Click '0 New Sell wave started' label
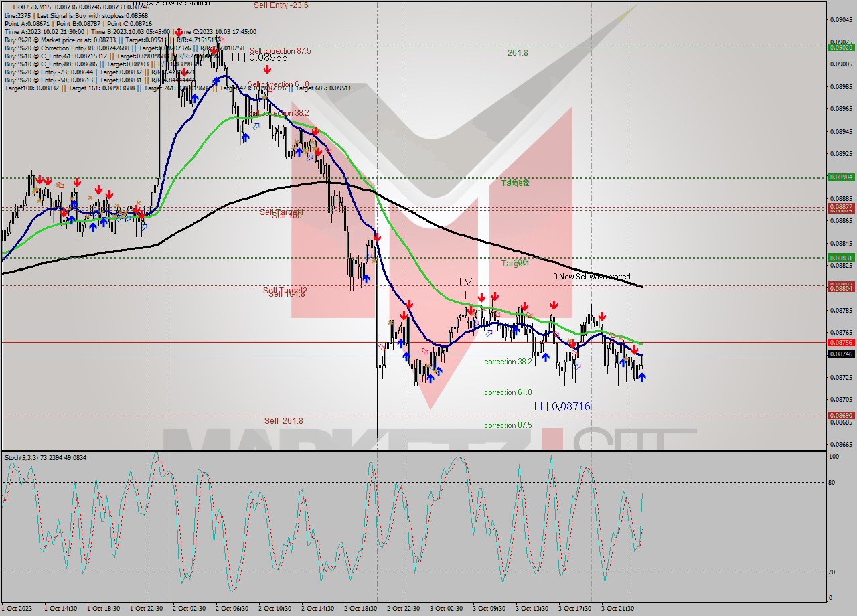 pos(591,277)
